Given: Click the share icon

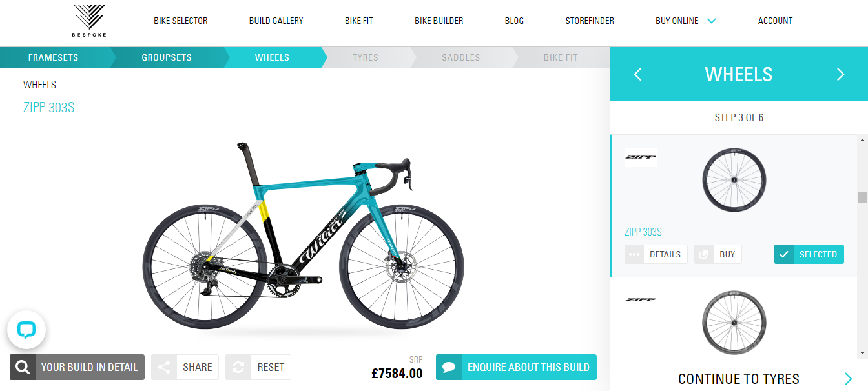Looking at the screenshot, I should point(164,367).
